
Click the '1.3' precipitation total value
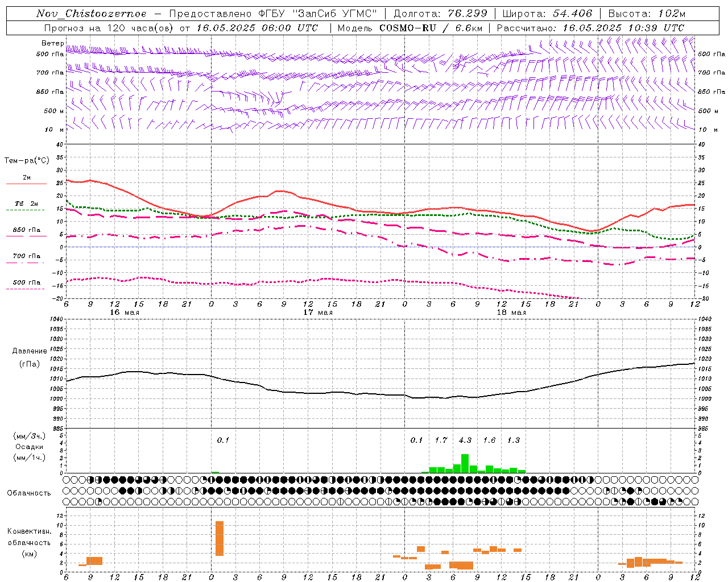[513, 440]
